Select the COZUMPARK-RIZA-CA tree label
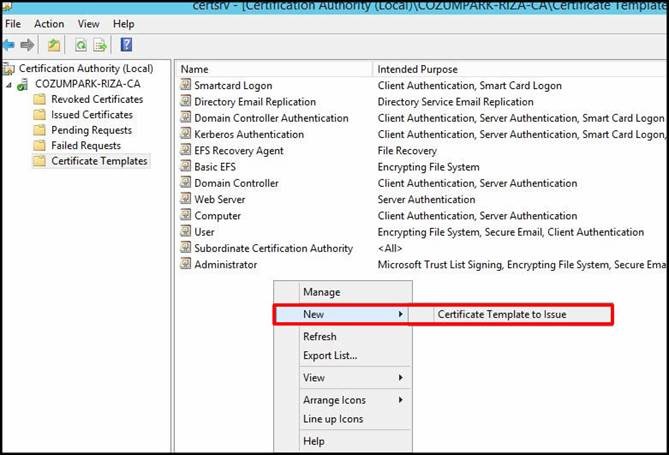Viewport: 669px width, 455px height. tap(87, 84)
